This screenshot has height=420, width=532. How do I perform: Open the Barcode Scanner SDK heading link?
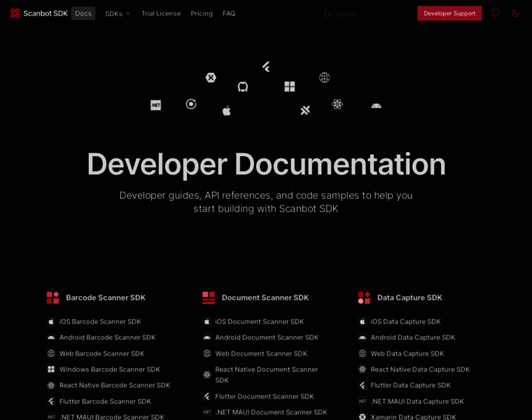[106, 297]
